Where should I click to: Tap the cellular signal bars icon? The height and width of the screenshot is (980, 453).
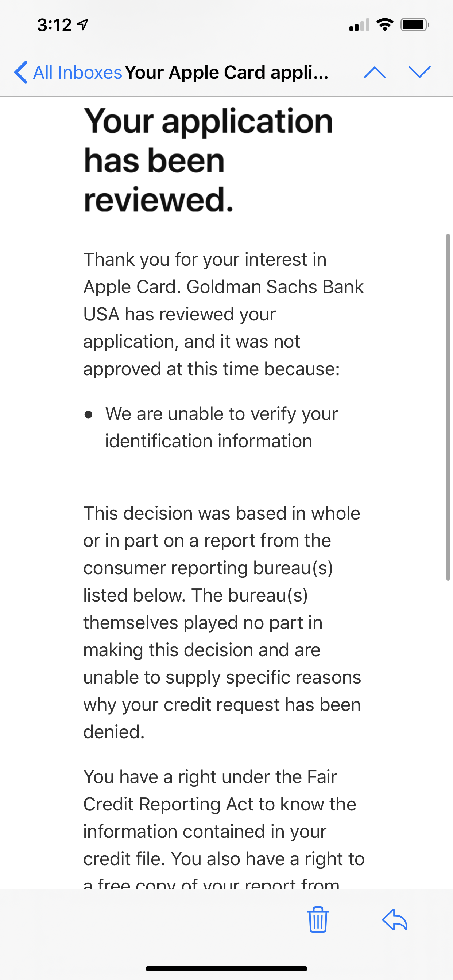pos(359,25)
